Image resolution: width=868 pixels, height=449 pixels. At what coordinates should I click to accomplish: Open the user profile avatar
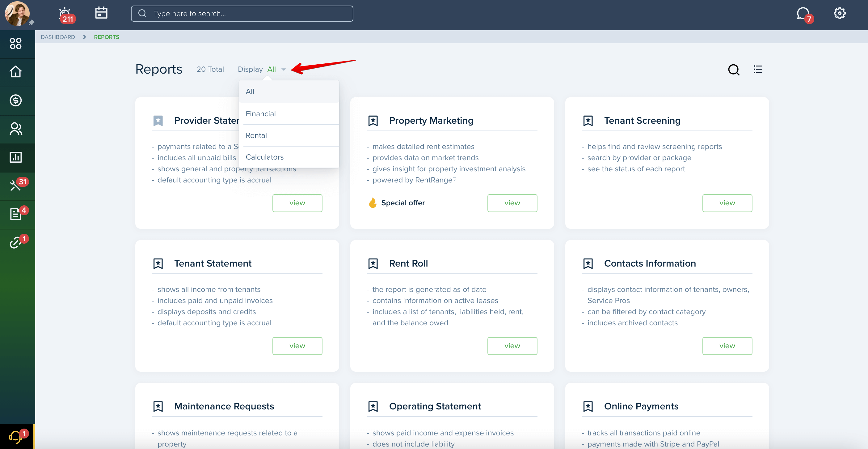pos(17,14)
